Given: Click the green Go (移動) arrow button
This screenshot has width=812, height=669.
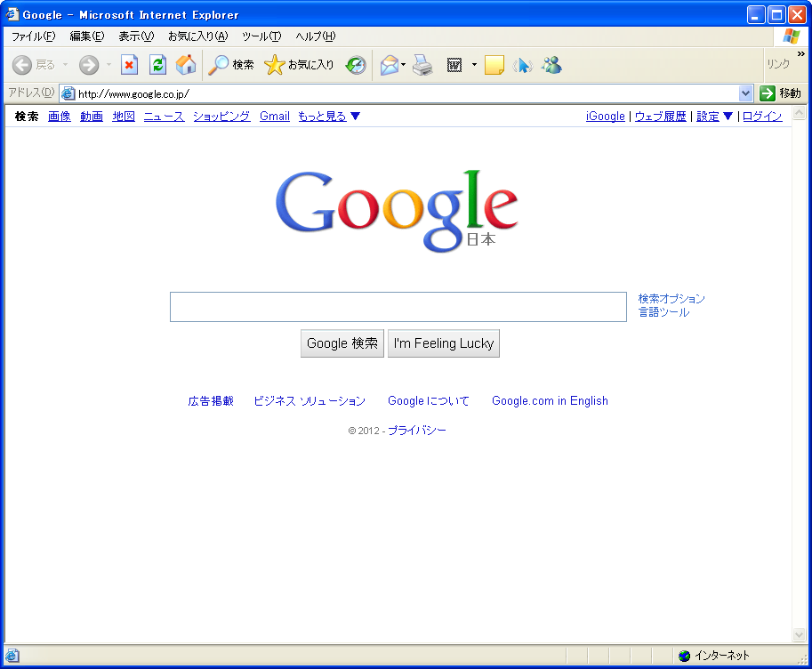Looking at the screenshot, I should (768, 93).
